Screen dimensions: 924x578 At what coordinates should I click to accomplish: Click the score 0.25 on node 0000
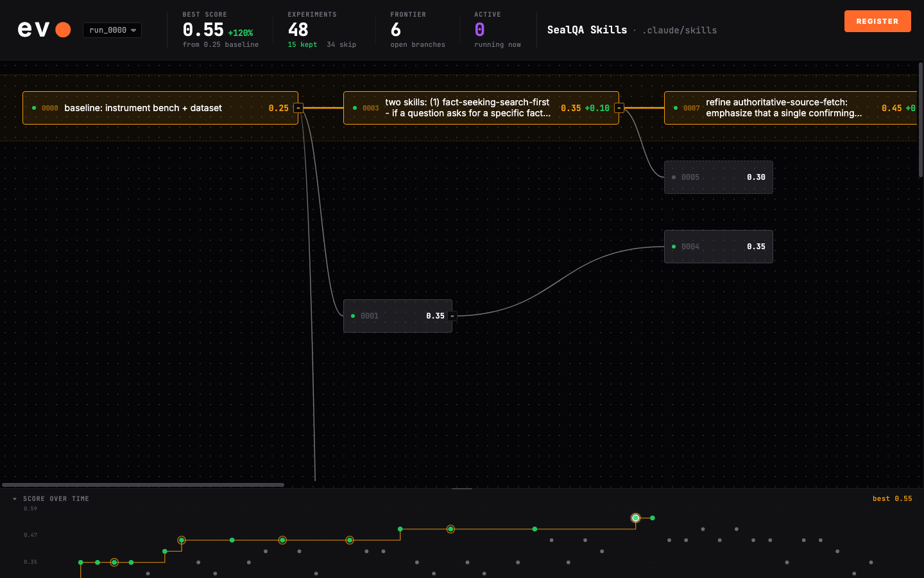[278, 108]
